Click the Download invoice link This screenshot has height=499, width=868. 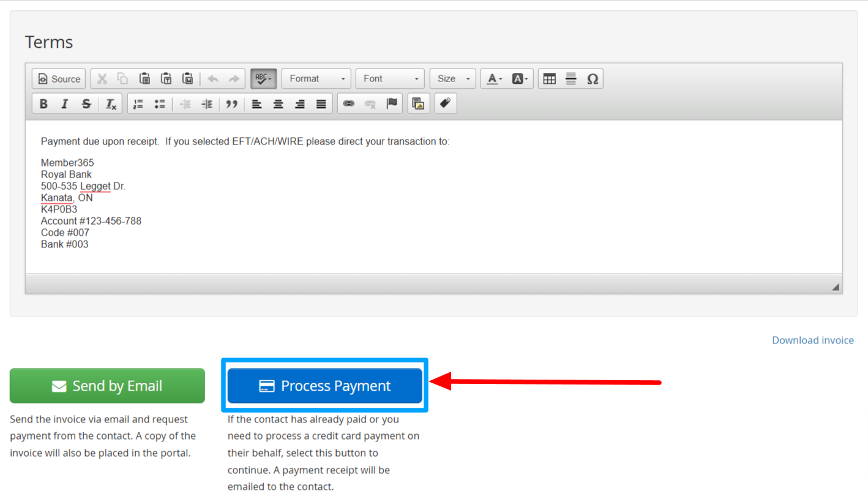pos(812,340)
